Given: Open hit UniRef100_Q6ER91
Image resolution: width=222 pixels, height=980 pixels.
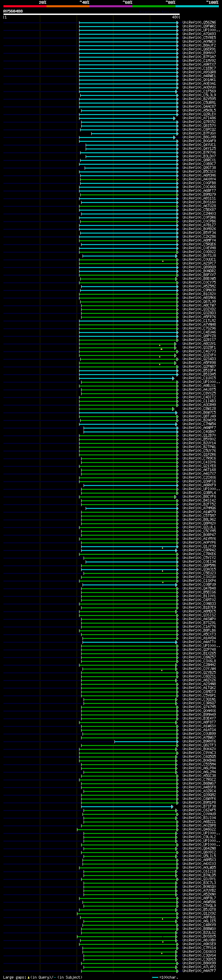Looking at the screenshot, I should pyautogui.click(x=199, y=49).
